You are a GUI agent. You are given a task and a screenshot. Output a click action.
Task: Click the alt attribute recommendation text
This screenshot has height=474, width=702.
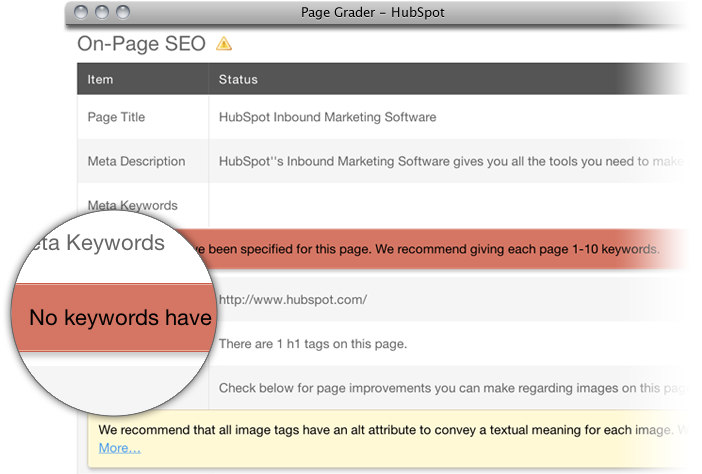point(392,430)
